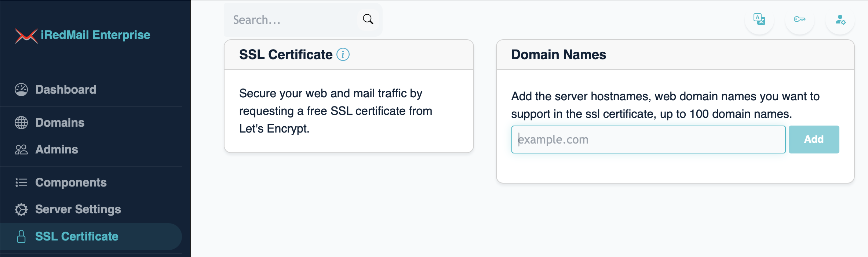Open the user settings profile icon

(x=840, y=19)
